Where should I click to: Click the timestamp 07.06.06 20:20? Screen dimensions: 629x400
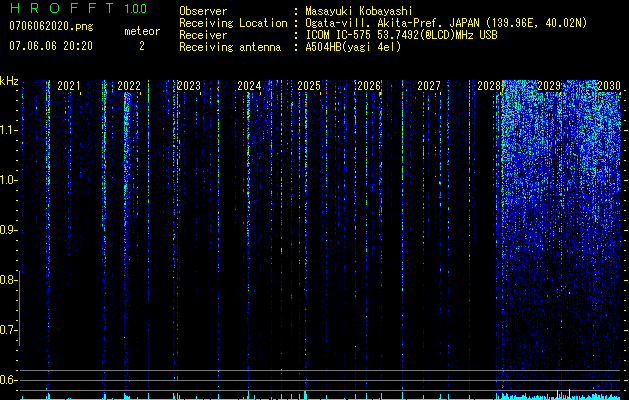[x=51, y=46]
